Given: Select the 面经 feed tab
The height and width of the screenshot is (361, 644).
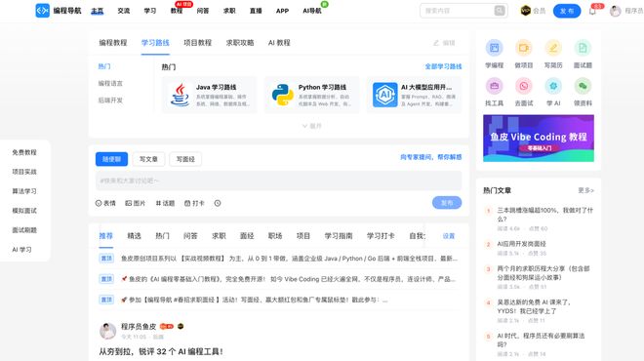Looking at the screenshot, I should (247, 236).
